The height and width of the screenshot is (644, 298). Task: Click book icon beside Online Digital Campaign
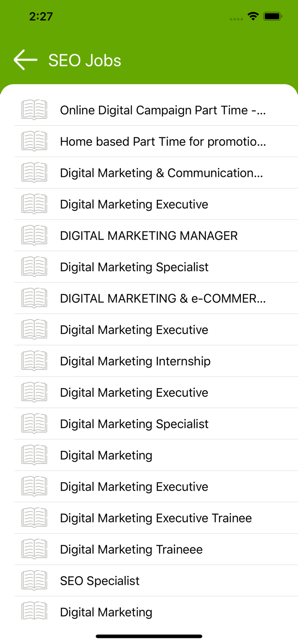(x=34, y=110)
